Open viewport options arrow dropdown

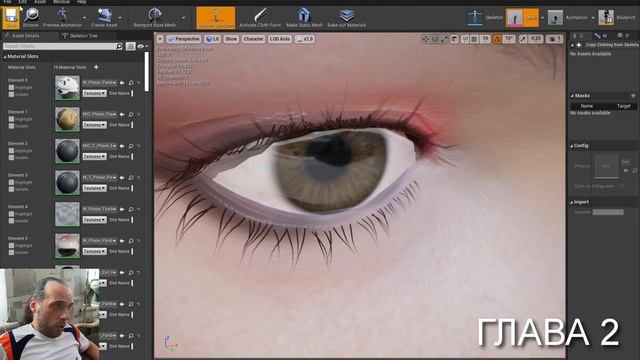(x=160, y=39)
